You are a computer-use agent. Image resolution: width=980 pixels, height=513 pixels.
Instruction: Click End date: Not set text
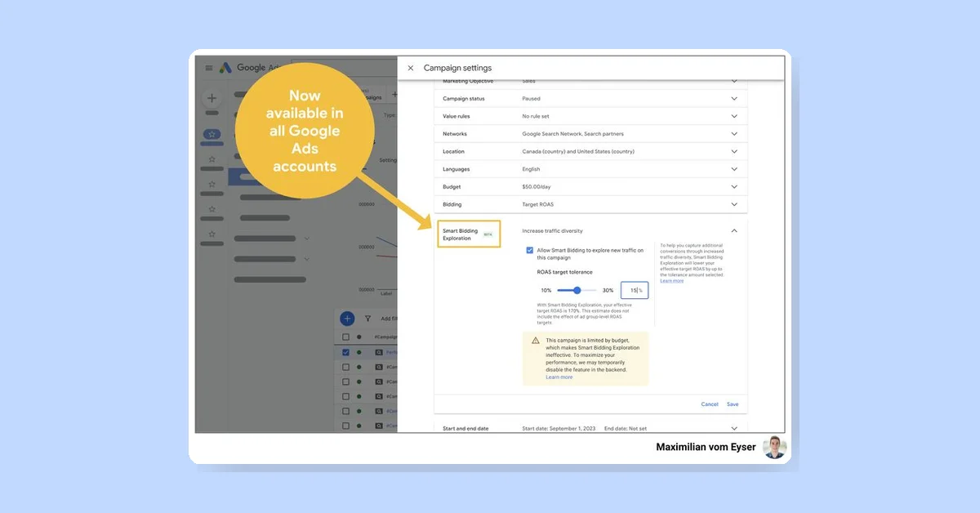pos(626,428)
